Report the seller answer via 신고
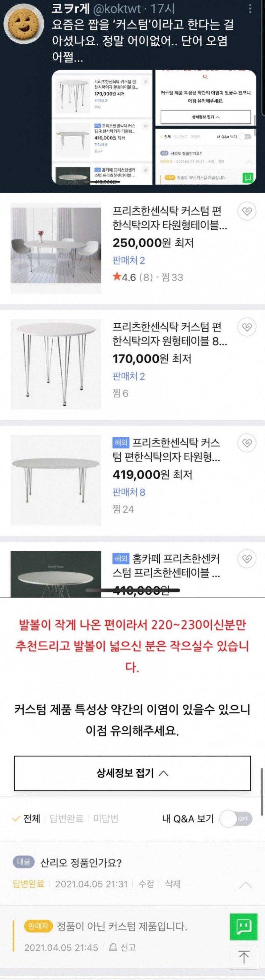 coord(124,947)
